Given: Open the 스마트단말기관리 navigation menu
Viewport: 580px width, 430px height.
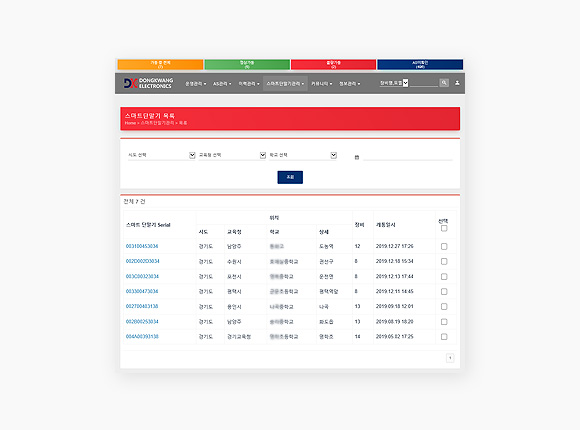Looking at the screenshot, I should [285, 84].
